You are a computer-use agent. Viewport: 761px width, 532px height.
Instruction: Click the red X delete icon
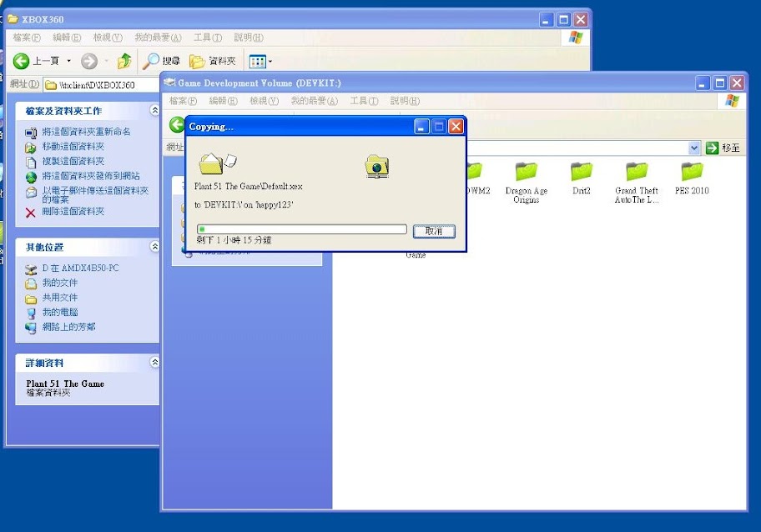click(31, 213)
